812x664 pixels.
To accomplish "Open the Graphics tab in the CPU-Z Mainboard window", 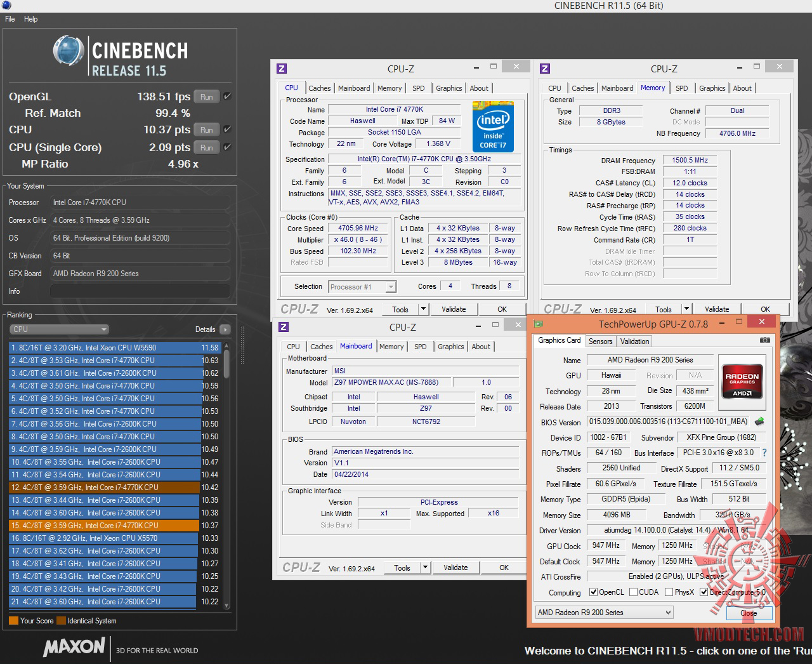I will coord(451,347).
